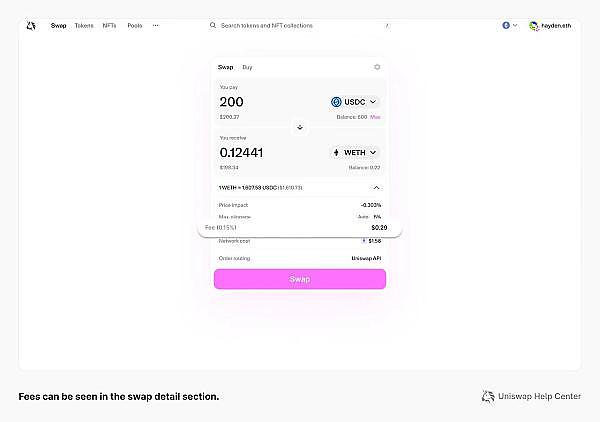This screenshot has width=600, height=422.
Task: Click the more options ellipsis menu
Action: tap(155, 25)
